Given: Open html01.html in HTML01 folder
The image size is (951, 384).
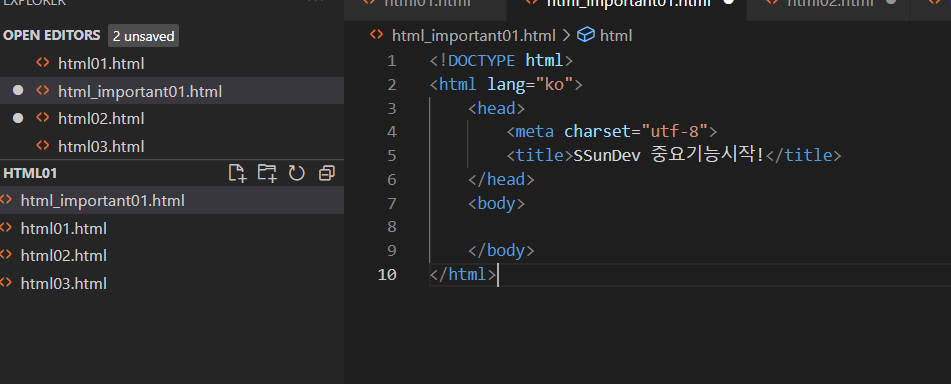Looking at the screenshot, I should pos(172,228).
